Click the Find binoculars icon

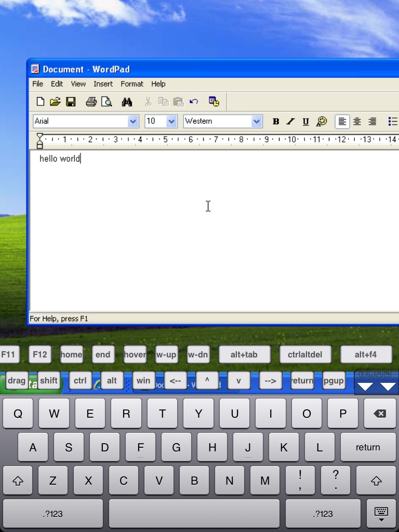click(127, 102)
